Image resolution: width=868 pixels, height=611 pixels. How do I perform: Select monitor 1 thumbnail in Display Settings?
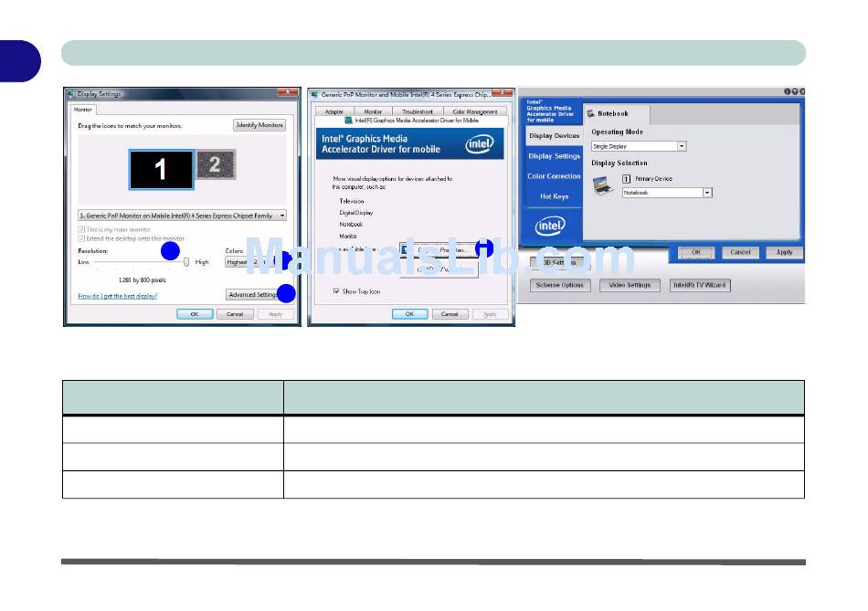pos(161,169)
